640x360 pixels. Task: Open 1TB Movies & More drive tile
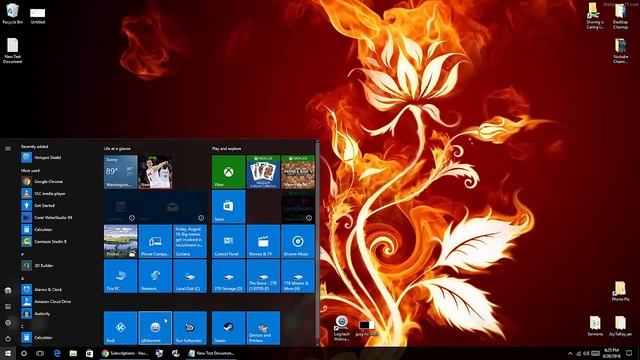tap(298, 276)
